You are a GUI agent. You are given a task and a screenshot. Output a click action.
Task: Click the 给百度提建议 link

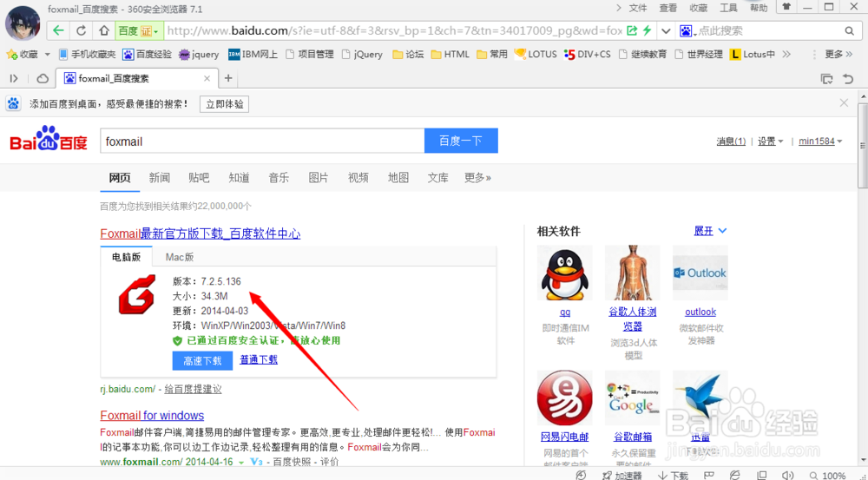click(194, 389)
